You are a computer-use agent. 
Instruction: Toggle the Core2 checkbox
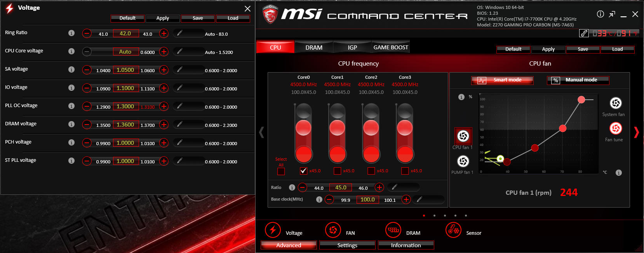[371, 171]
